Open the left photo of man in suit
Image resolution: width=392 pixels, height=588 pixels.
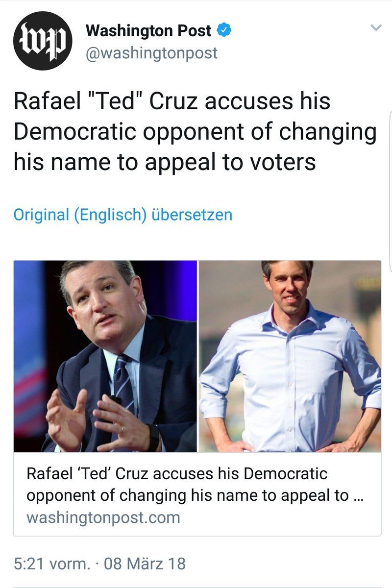105,356
